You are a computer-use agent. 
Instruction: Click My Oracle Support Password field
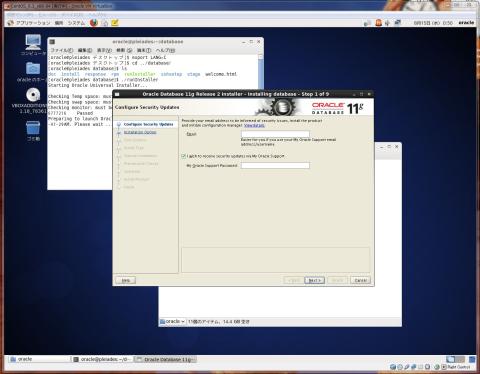(275, 165)
